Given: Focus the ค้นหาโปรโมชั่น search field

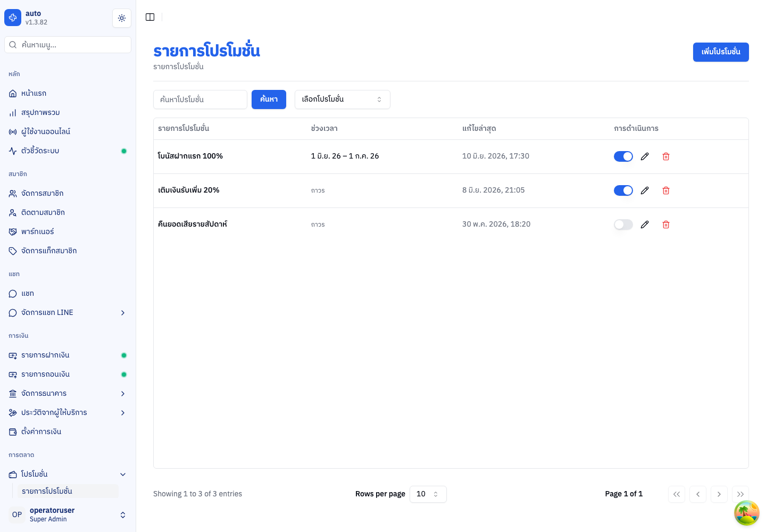Looking at the screenshot, I should (200, 99).
